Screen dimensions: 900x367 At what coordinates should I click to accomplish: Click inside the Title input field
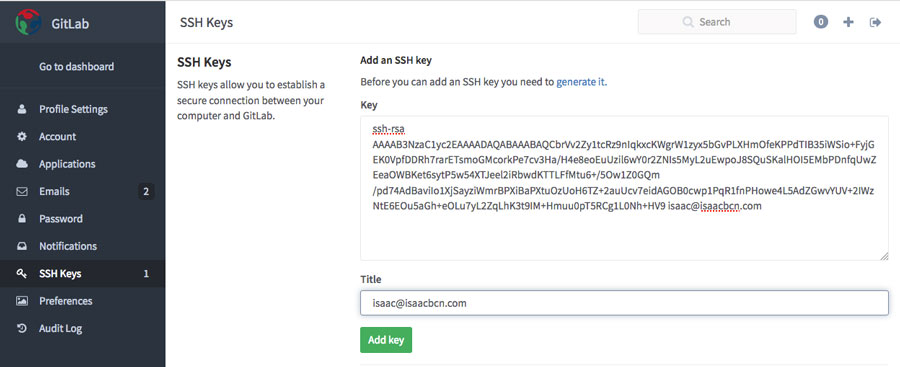[x=624, y=303]
